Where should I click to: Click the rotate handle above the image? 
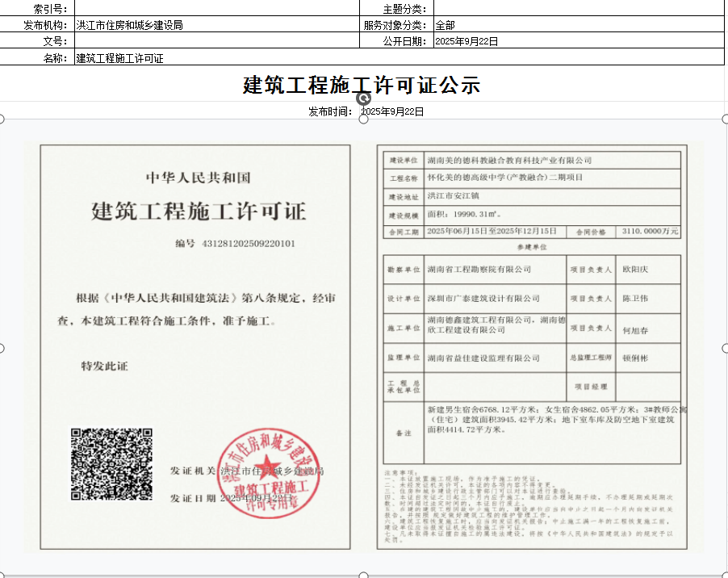tap(363, 96)
